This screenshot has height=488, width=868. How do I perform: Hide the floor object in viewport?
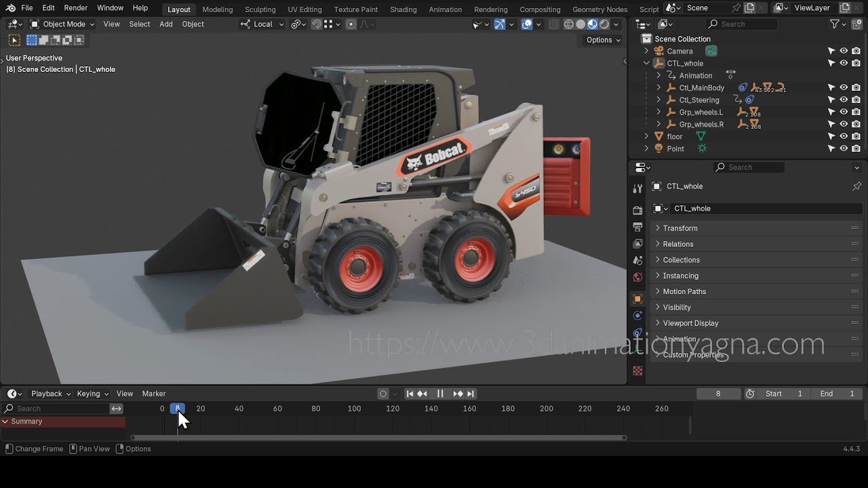844,136
